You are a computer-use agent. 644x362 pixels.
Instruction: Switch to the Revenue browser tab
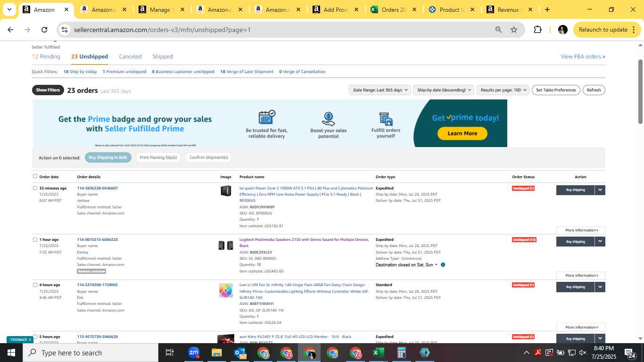point(509,9)
